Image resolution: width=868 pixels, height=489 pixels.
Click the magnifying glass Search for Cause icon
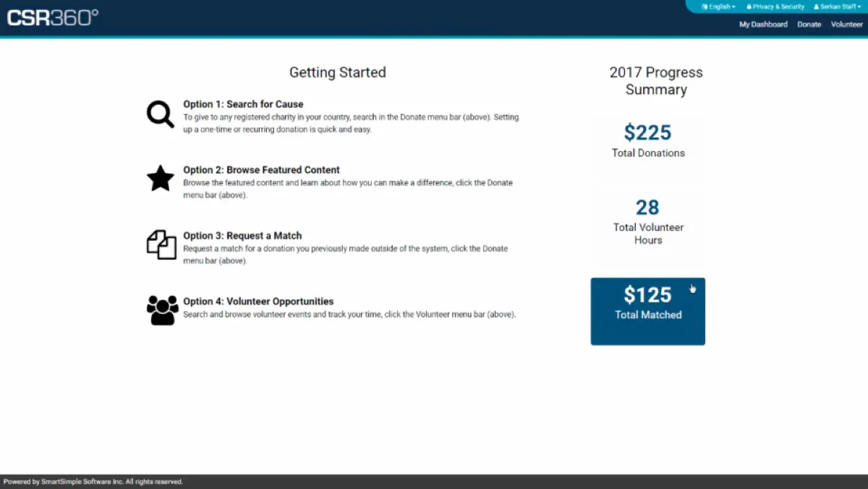[161, 114]
